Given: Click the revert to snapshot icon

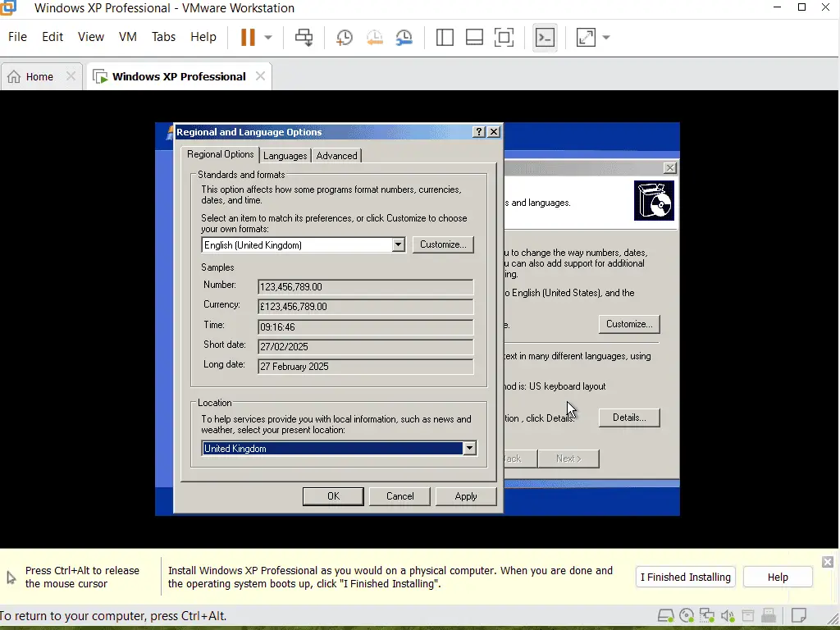Looking at the screenshot, I should (x=374, y=37).
